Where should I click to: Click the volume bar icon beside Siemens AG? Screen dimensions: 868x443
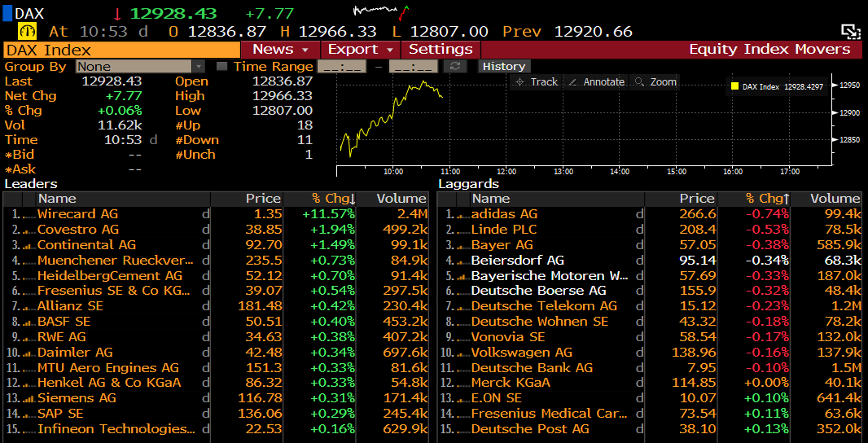click(x=29, y=399)
